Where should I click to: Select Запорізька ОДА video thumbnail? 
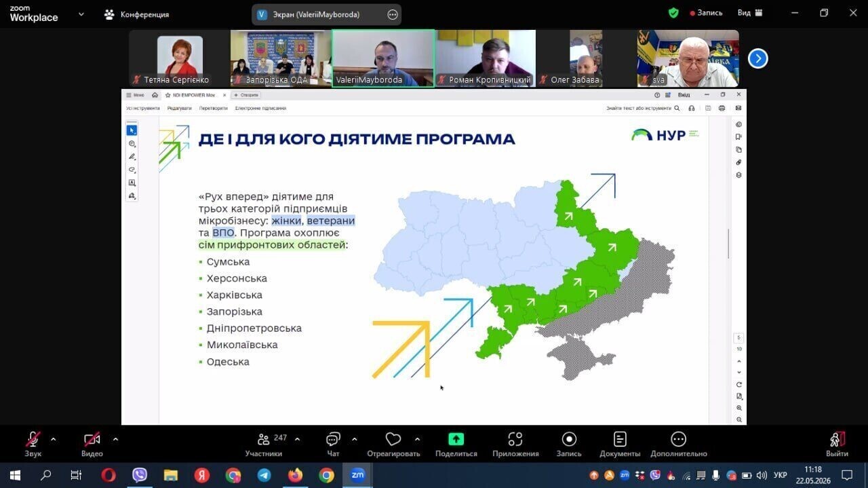point(281,58)
